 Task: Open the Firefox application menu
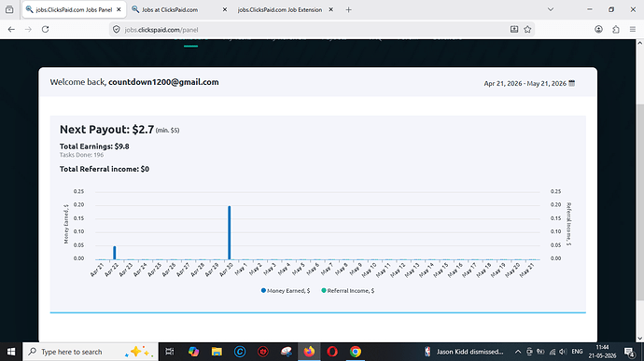633,29
